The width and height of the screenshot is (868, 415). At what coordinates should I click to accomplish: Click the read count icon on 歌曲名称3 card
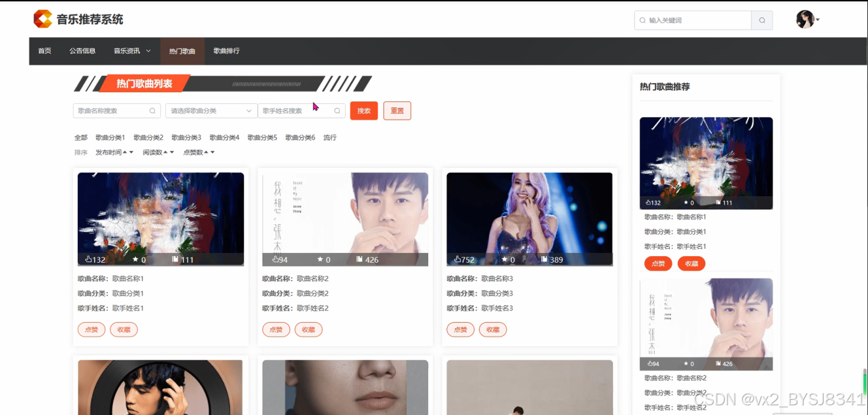point(544,259)
